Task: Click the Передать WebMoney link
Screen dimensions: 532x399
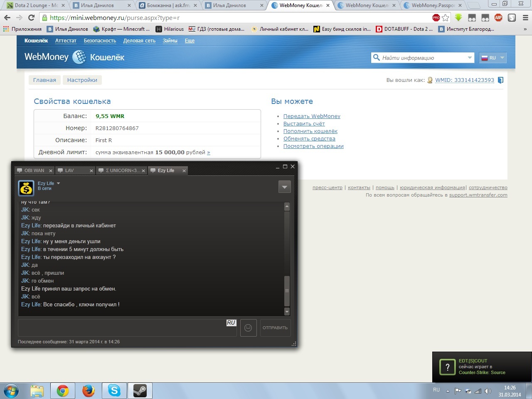Action: [x=312, y=116]
